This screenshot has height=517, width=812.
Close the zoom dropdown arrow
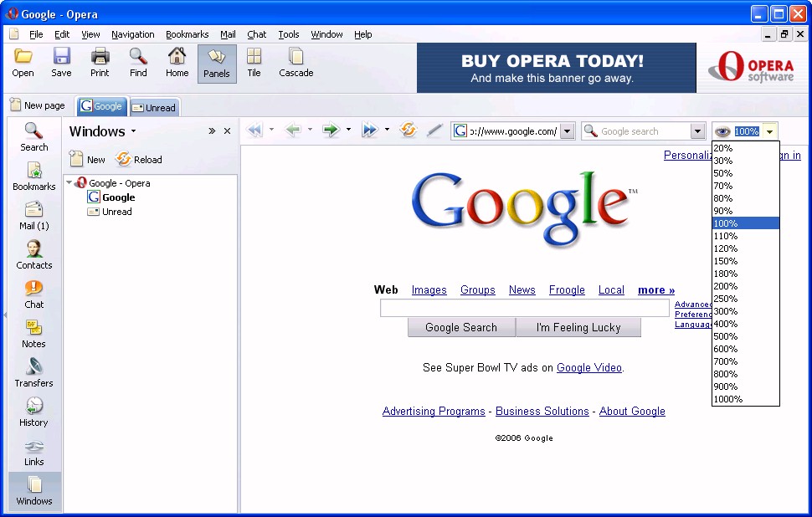(769, 131)
